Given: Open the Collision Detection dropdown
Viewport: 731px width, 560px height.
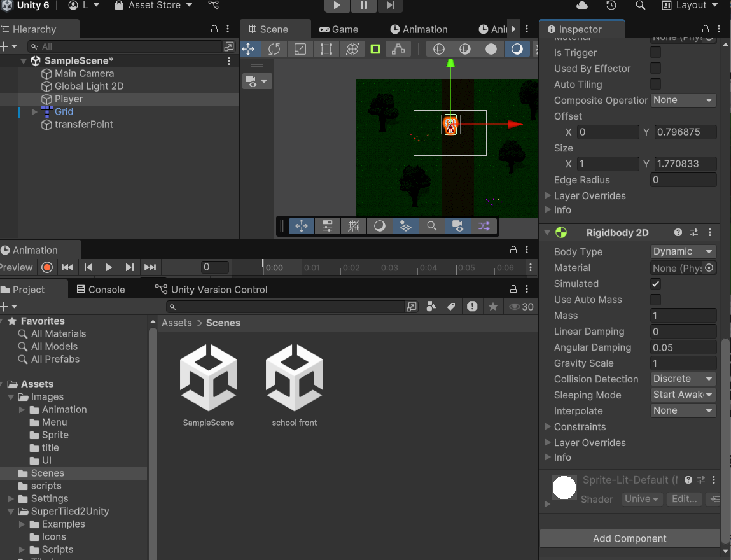Looking at the screenshot, I should [x=683, y=379].
